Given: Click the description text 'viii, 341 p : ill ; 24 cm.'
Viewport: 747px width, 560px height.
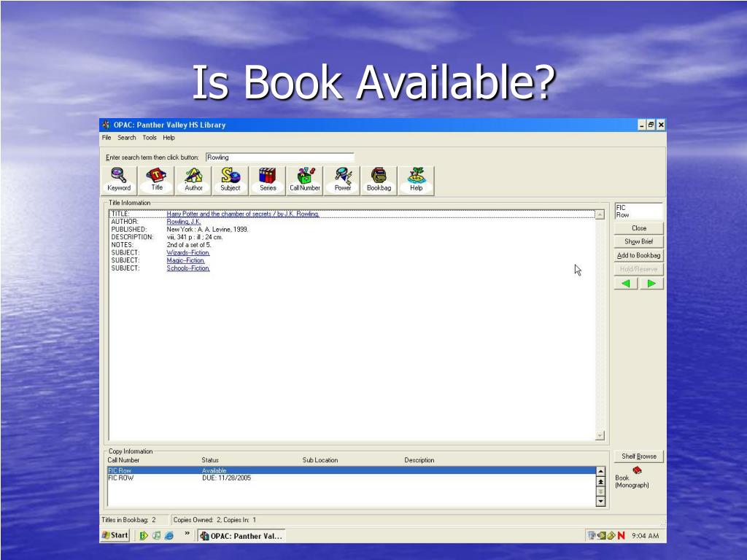Looking at the screenshot, I should 194,237.
